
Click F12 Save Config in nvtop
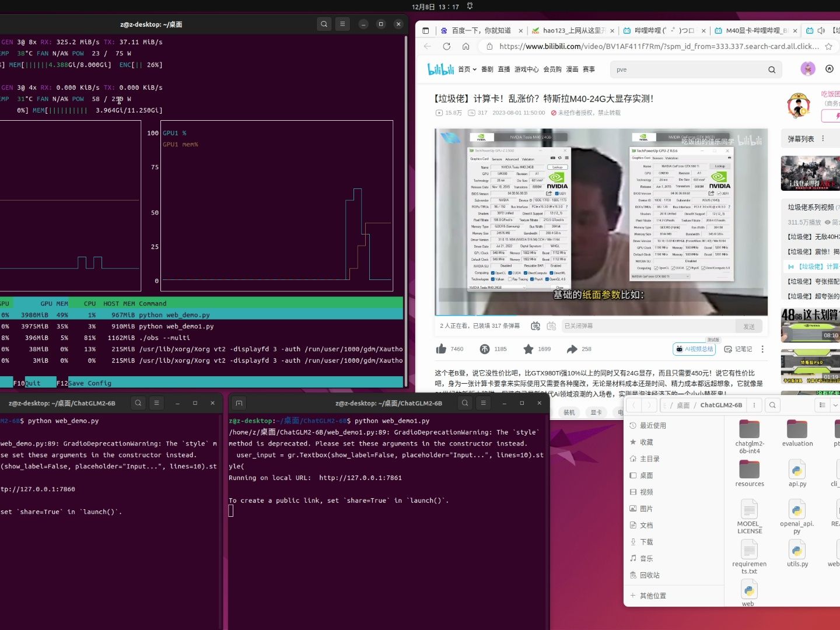point(84,383)
